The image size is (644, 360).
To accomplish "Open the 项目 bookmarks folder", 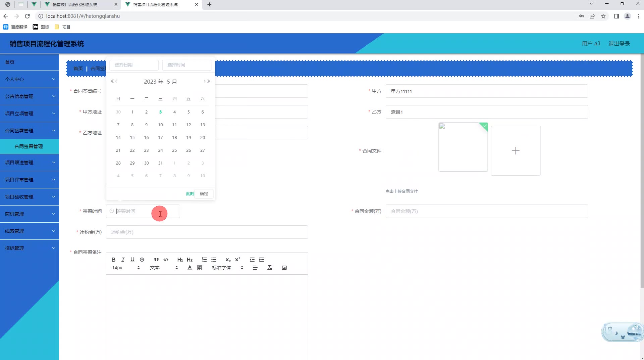I will (x=62, y=27).
